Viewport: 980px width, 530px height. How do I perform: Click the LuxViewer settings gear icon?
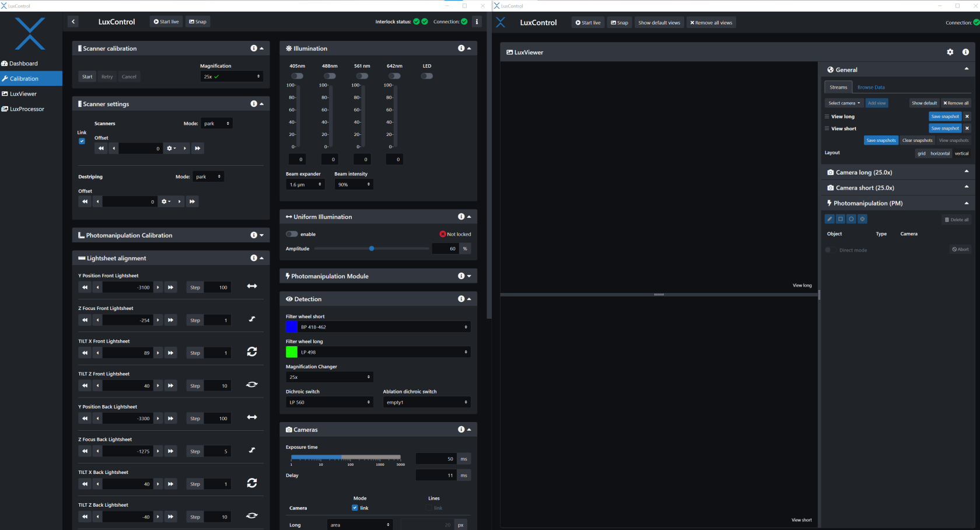click(950, 52)
